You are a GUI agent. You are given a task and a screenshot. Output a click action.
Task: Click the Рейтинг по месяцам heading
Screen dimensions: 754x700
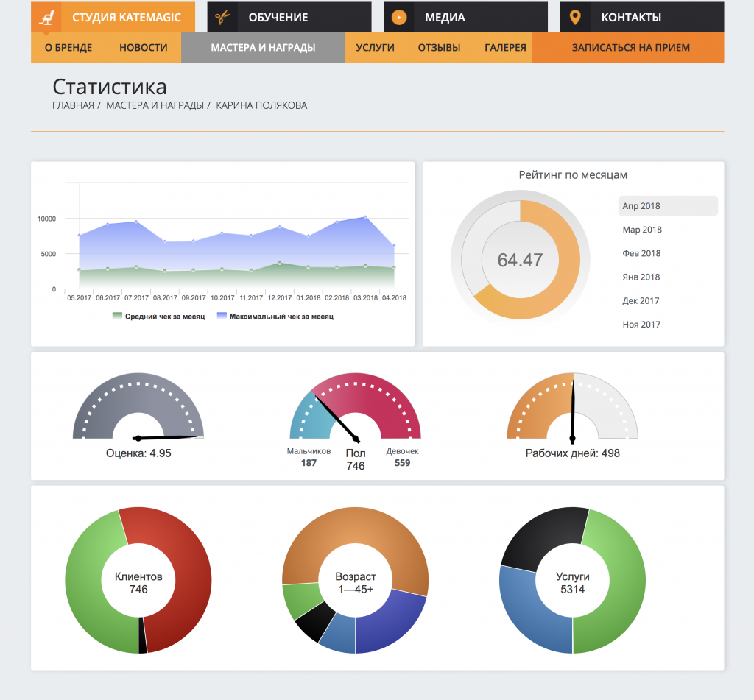click(x=573, y=175)
